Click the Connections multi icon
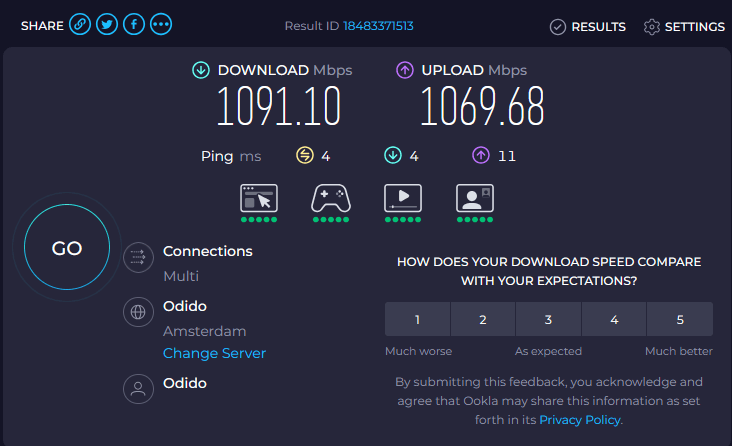Screen dimensions: 732x446 (x=136, y=259)
